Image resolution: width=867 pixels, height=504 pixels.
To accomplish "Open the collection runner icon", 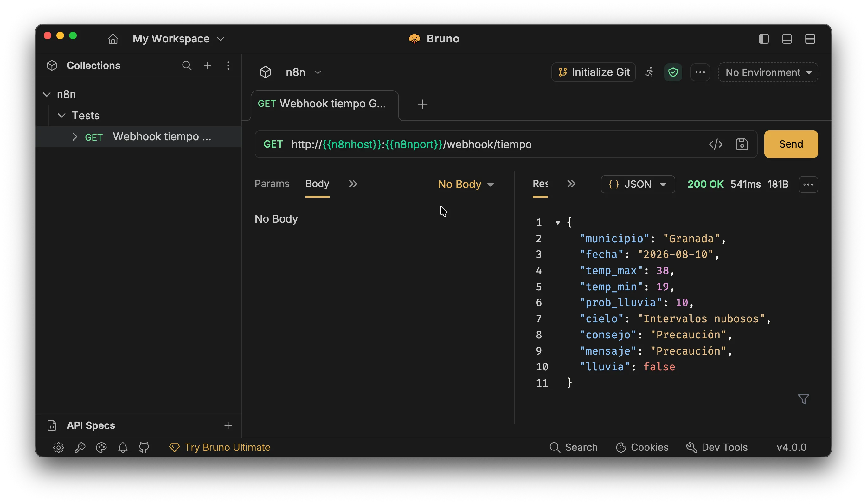I will click(650, 72).
